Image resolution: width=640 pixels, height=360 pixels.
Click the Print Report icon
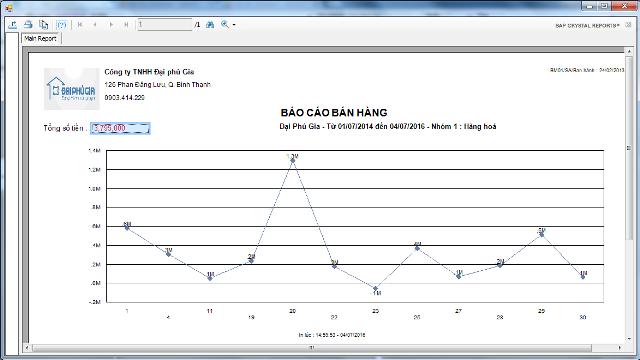coord(28,24)
